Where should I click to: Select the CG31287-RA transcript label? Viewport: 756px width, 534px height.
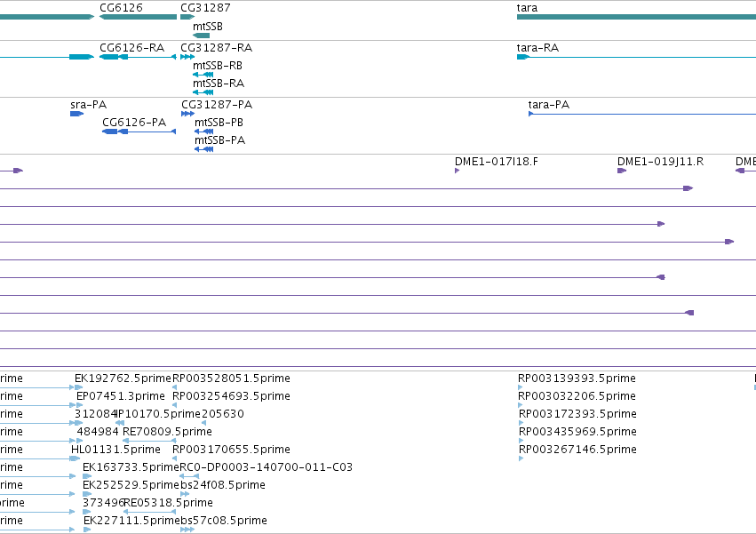point(217,48)
